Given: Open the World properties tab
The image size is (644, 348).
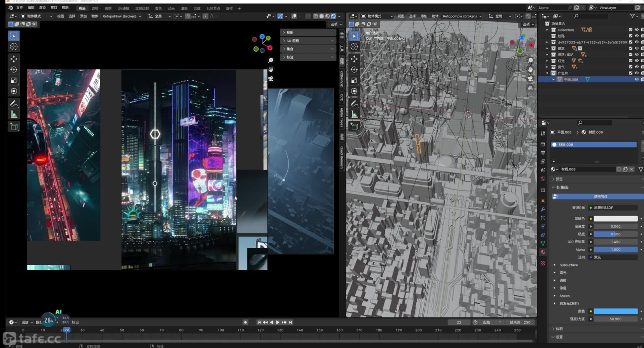Looking at the screenshot, I should point(543,179).
